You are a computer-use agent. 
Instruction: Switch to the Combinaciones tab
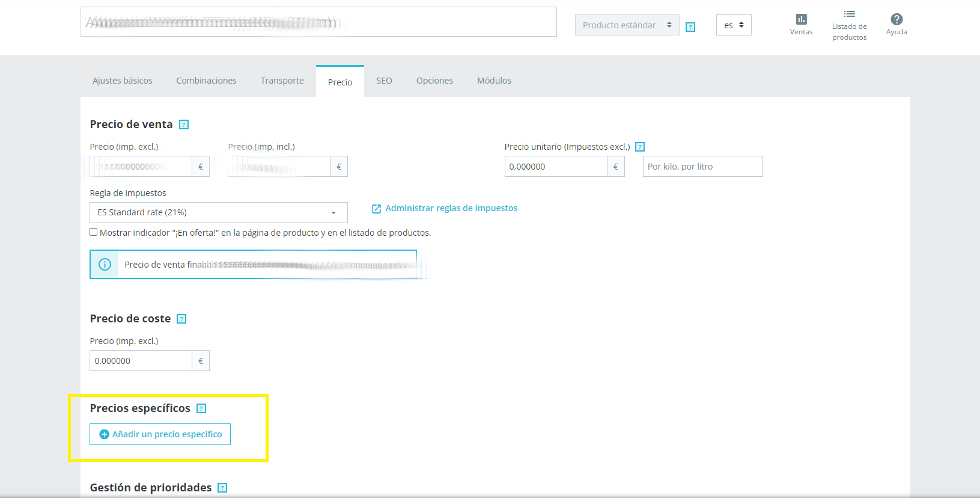tap(206, 81)
